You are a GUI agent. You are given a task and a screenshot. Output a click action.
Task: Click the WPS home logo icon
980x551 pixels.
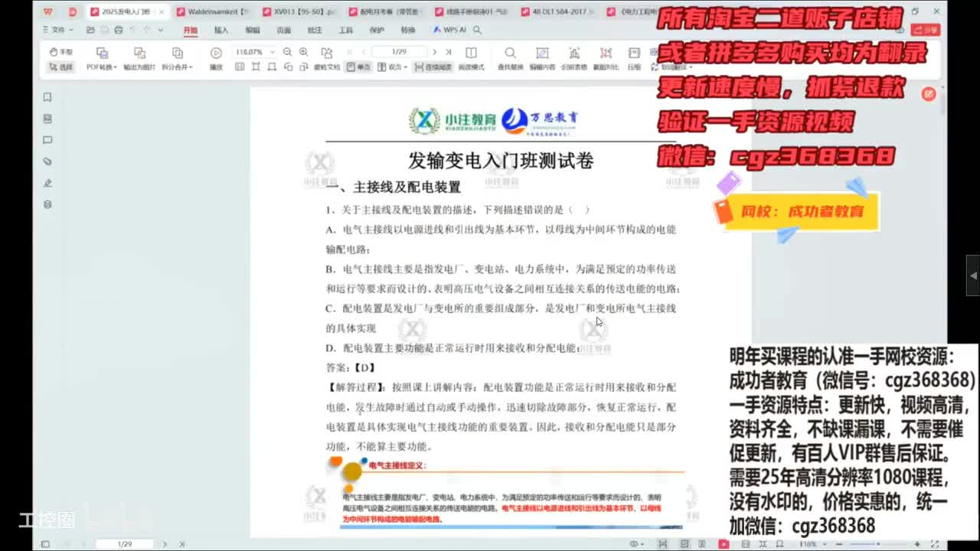48,11
